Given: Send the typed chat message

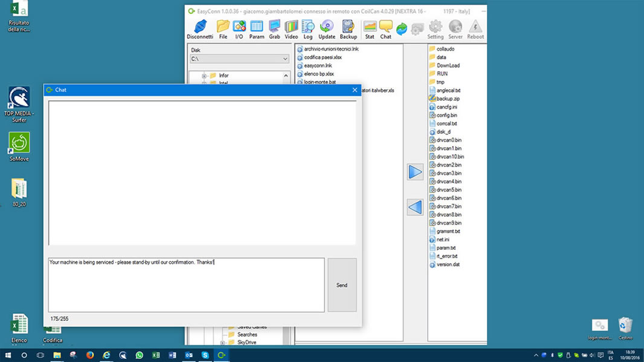Looking at the screenshot, I should pos(342,285).
